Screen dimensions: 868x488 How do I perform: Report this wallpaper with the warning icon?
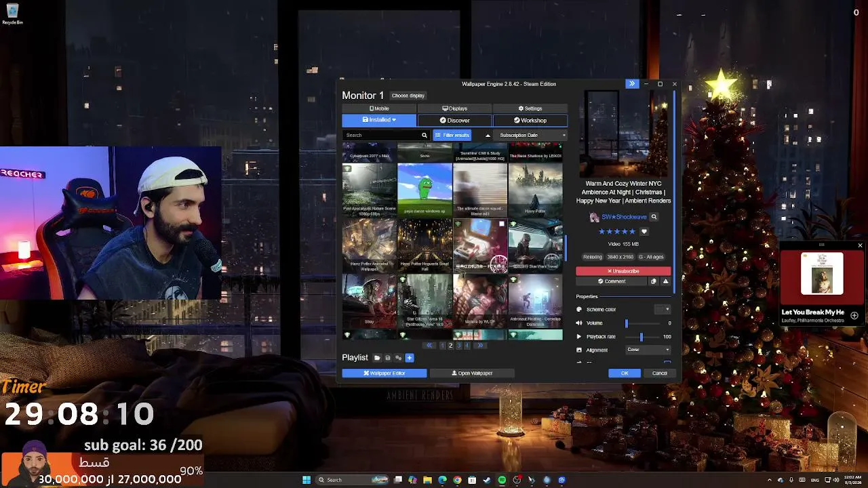(665, 281)
